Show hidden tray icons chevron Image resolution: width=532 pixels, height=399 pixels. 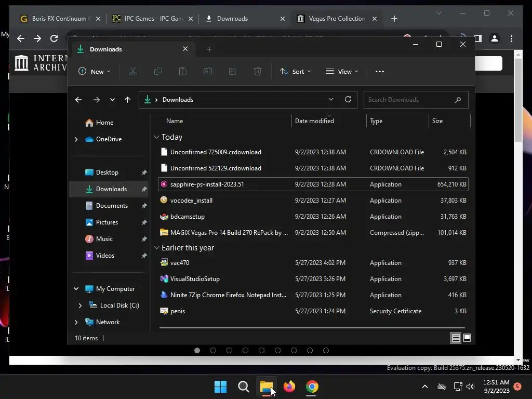(425, 387)
